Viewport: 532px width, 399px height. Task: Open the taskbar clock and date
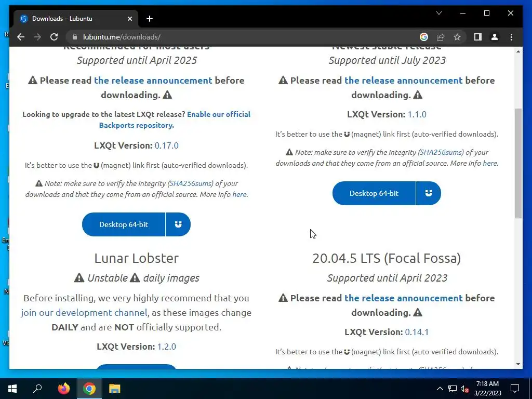pyautogui.click(x=487, y=389)
